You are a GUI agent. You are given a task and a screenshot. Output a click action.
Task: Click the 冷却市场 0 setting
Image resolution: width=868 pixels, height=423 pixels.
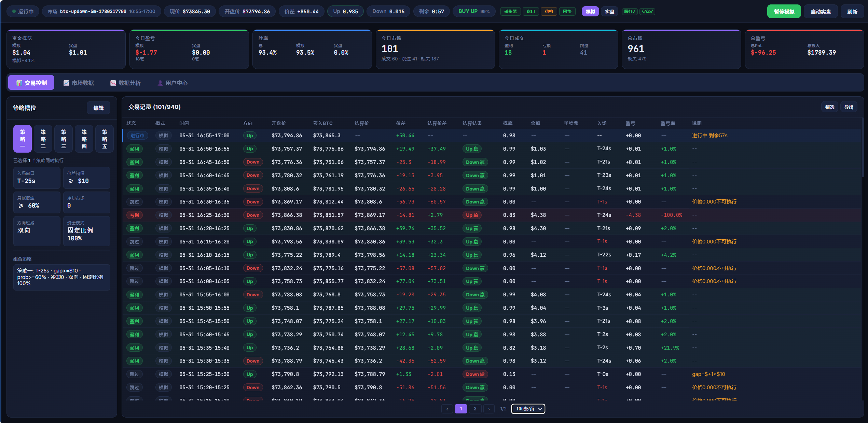point(87,202)
